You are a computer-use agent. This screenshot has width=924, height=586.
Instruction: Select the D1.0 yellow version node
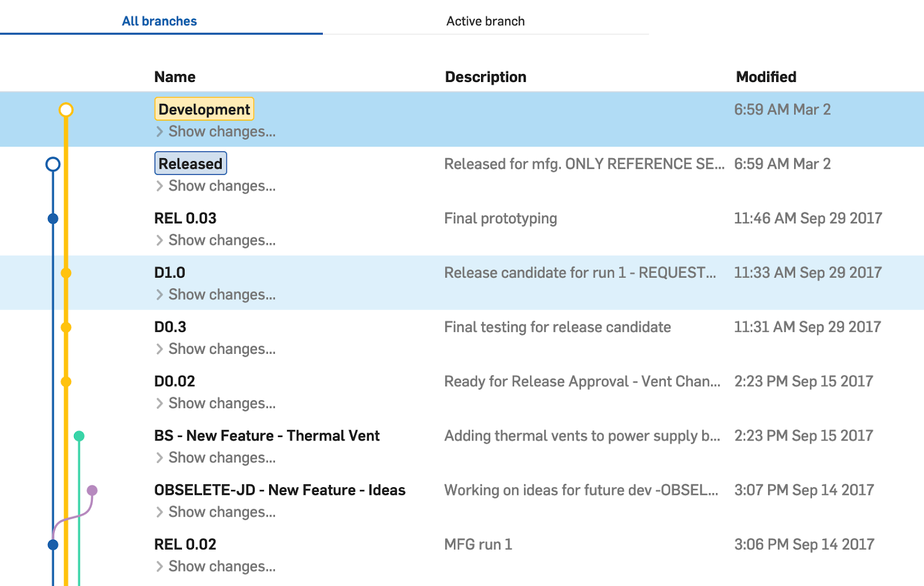click(66, 273)
